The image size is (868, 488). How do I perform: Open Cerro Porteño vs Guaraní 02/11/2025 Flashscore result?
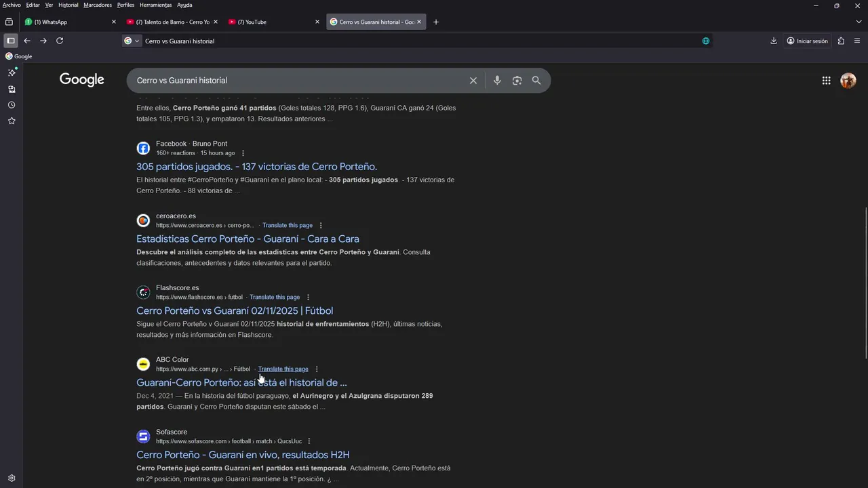235,310
